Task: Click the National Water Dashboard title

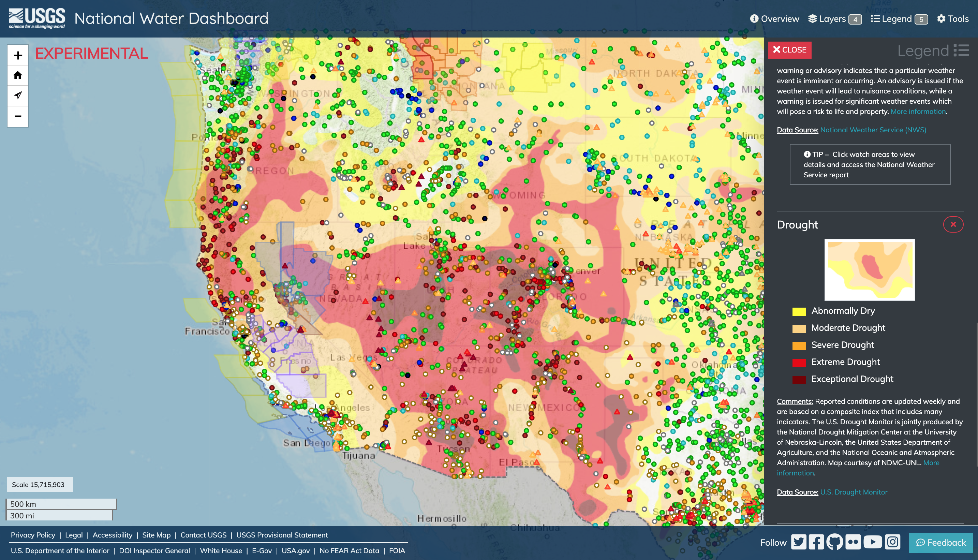Action: tap(171, 18)
